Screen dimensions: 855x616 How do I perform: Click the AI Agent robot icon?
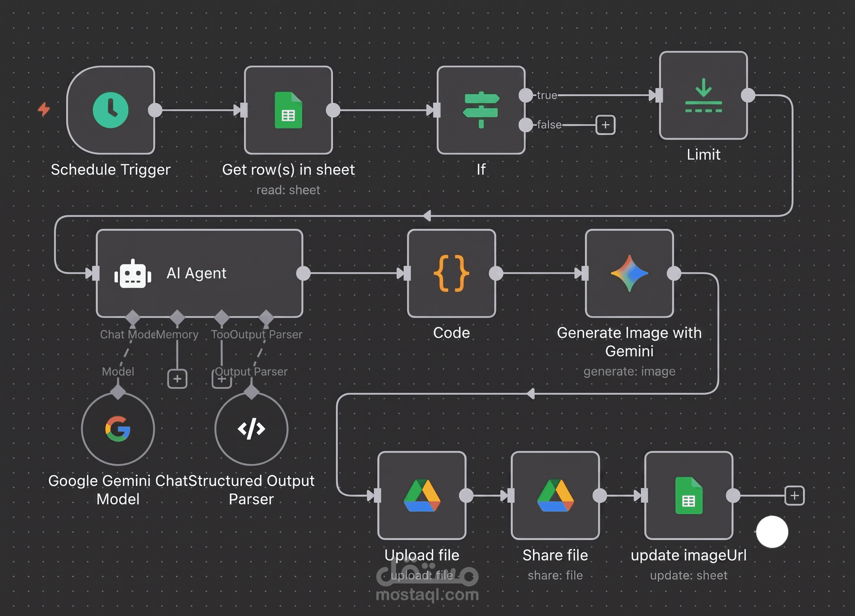pos(133,274)
